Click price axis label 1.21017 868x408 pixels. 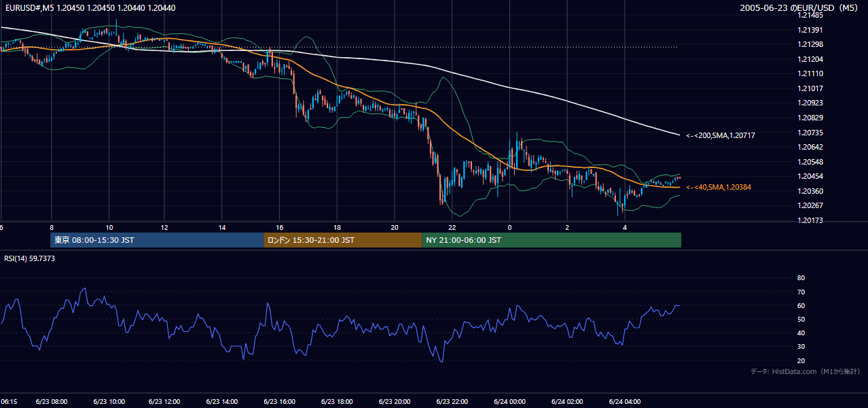pos(810,88)
